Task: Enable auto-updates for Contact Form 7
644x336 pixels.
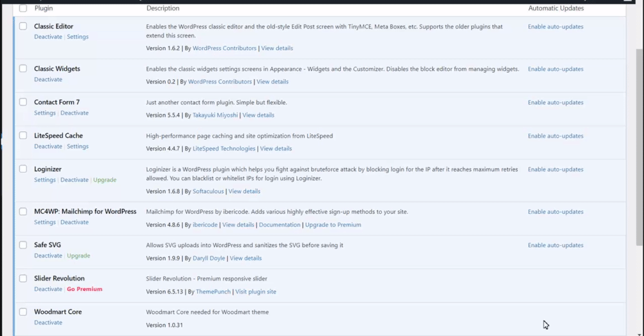Action: (555, 102)
